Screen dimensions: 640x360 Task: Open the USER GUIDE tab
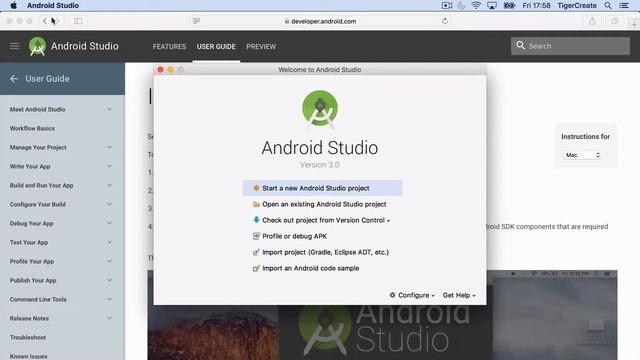click(216, 47)
